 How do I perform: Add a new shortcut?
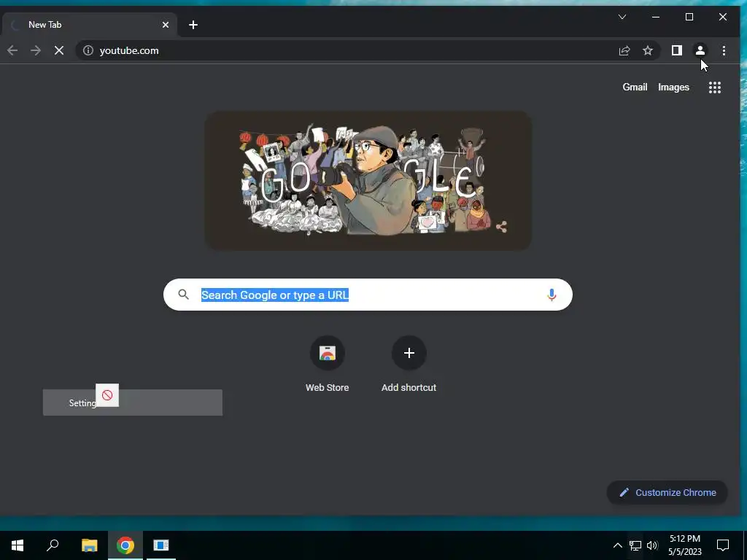click(x=409, y=365)
